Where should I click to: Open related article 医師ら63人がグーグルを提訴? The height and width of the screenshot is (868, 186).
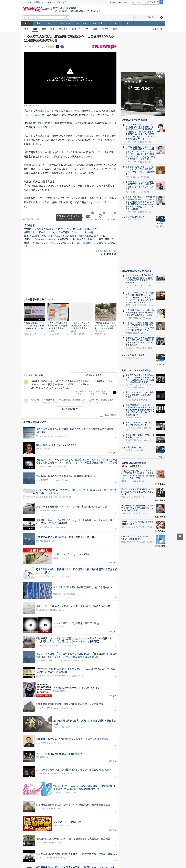point(65,236)
